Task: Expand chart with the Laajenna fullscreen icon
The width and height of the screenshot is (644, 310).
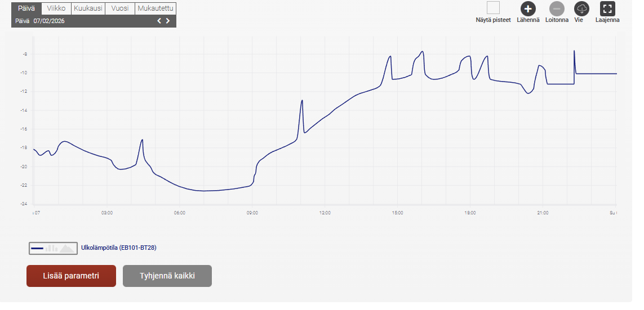Action: pos(607,8)
